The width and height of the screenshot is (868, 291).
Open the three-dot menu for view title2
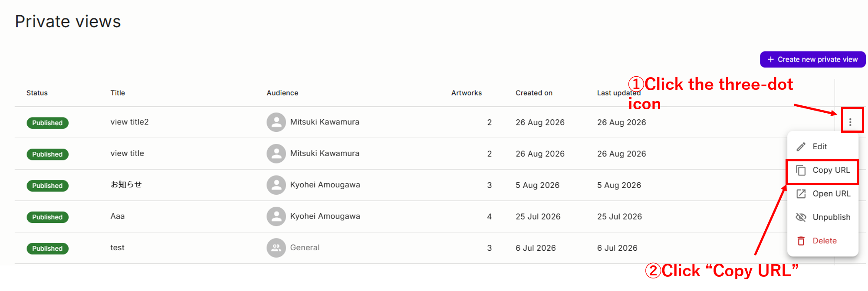[850, 122]
